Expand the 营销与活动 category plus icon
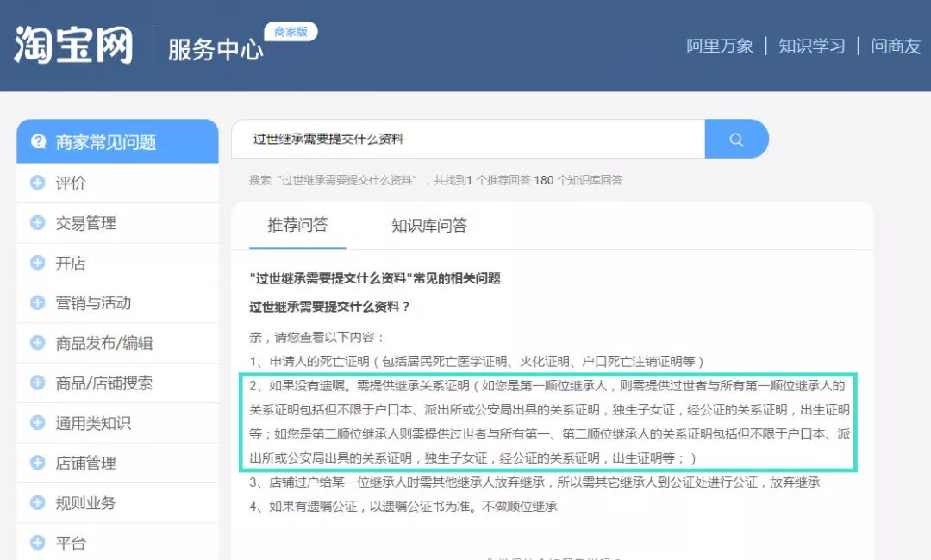 pos(37,302)
